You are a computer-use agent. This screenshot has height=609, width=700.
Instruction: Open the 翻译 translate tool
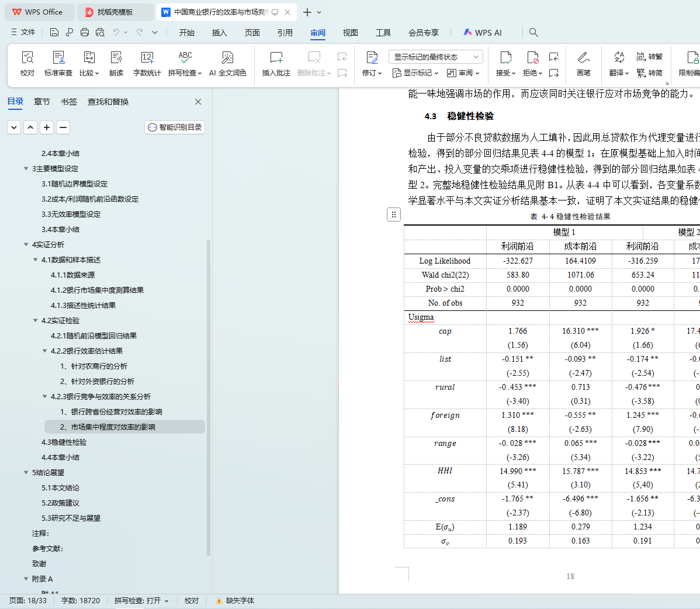tap(619, 63)
